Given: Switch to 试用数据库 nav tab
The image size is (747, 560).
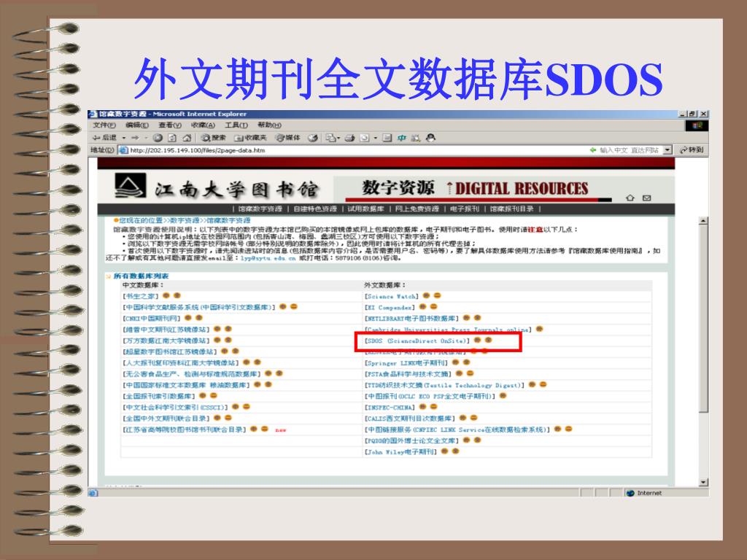Looking at the screenshot, I should point(365,209).
